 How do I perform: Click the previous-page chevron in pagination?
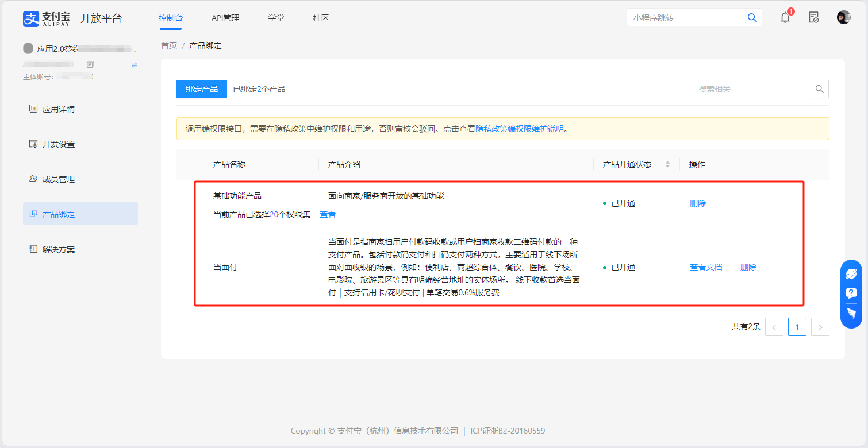774,326
